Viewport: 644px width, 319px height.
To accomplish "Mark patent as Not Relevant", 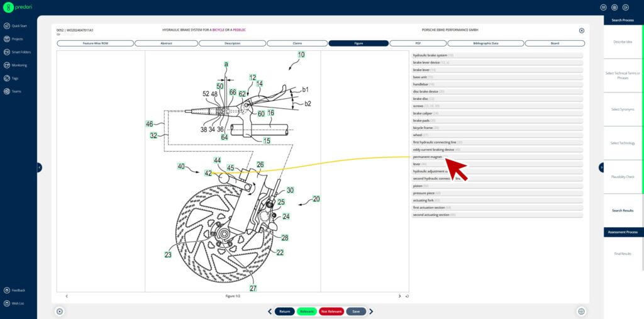I will click(331, 311).
